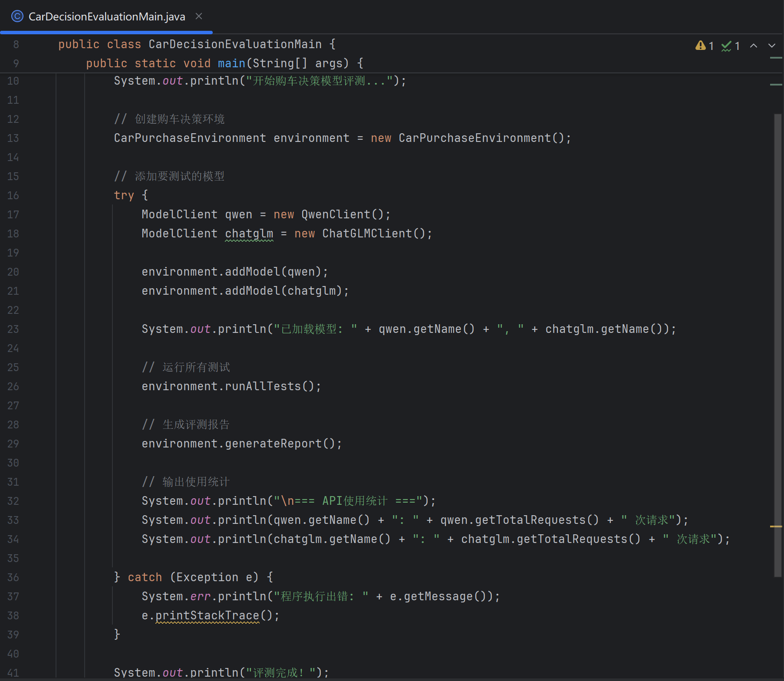The width and height of the screenshot is (784, 681).
Task: Click the string '已加载模型: ' on line 23
Action: (316, 329)
